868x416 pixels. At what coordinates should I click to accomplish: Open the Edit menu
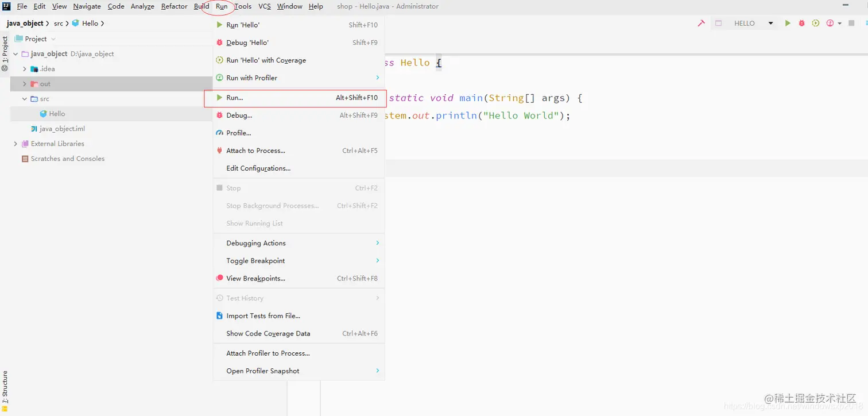[x=40, y=6]
